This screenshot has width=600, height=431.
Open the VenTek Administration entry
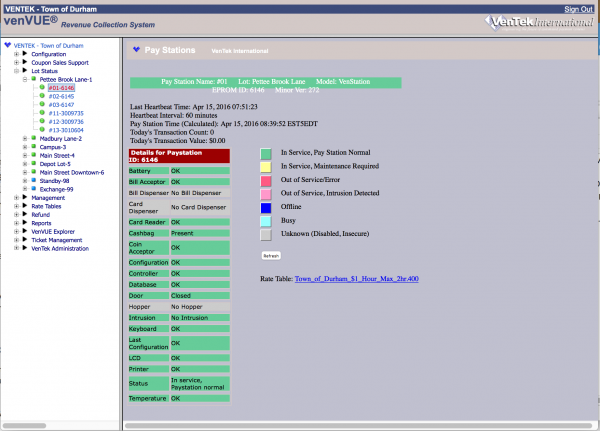point(60,248)
